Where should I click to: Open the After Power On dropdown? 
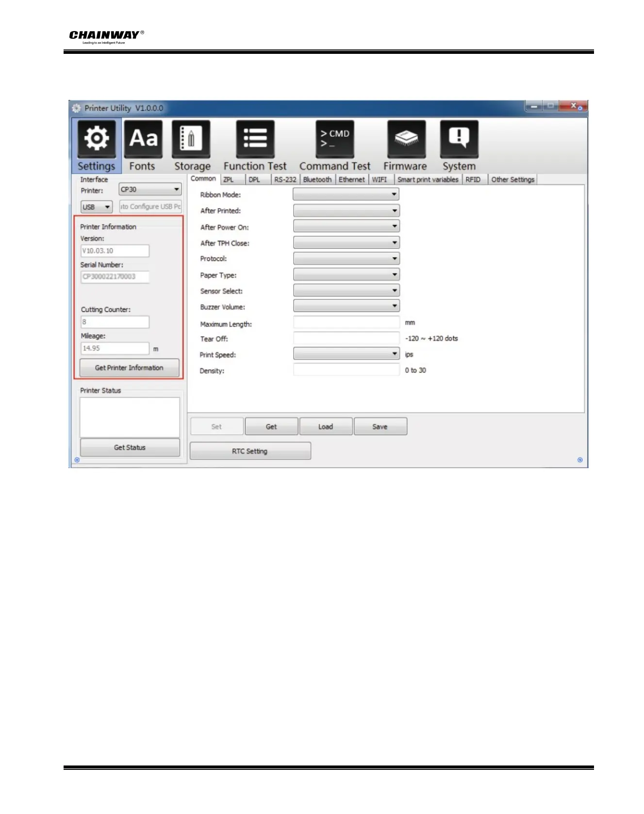coord(346,227)
